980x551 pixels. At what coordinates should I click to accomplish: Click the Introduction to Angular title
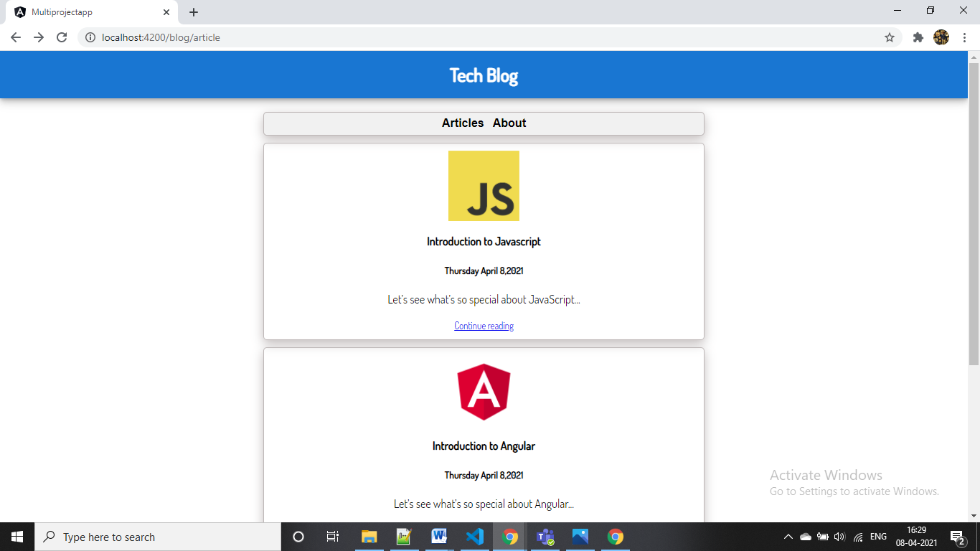(484, 446)
